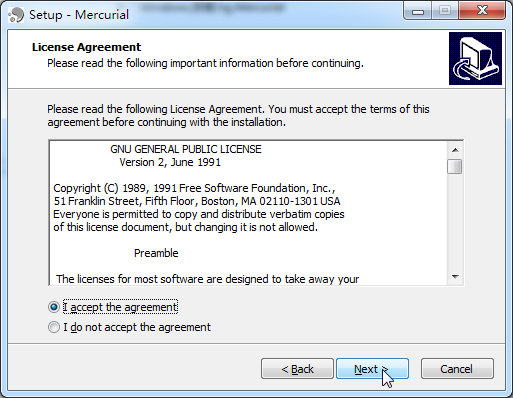This screenshot has height=398, width=513.
Task: Open the Mercurial system menu icon
Action: 16,15
